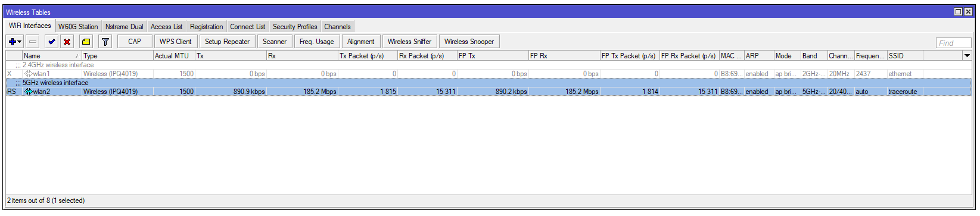Open the Nstreme Dual tab
The height and width of the screenshot is (216, 980).
125,27
